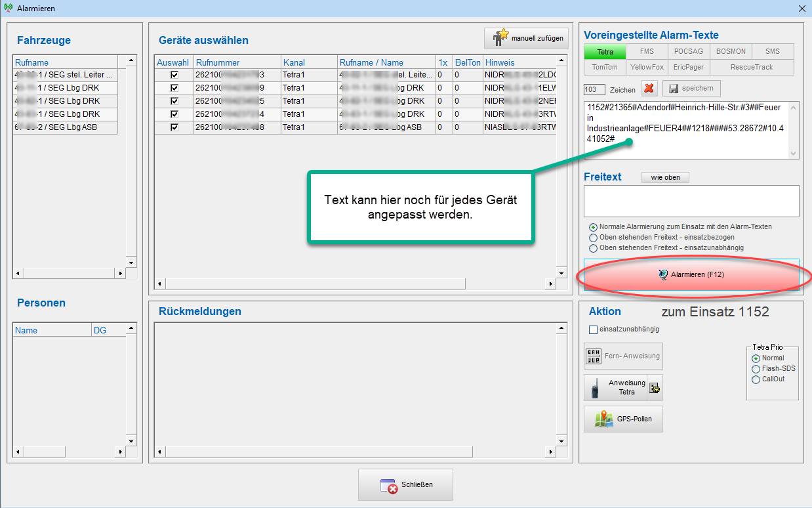This screenshot has height=508, width=812.
Task: Switch to the POCSAG tab
Action: click(688, 51)
